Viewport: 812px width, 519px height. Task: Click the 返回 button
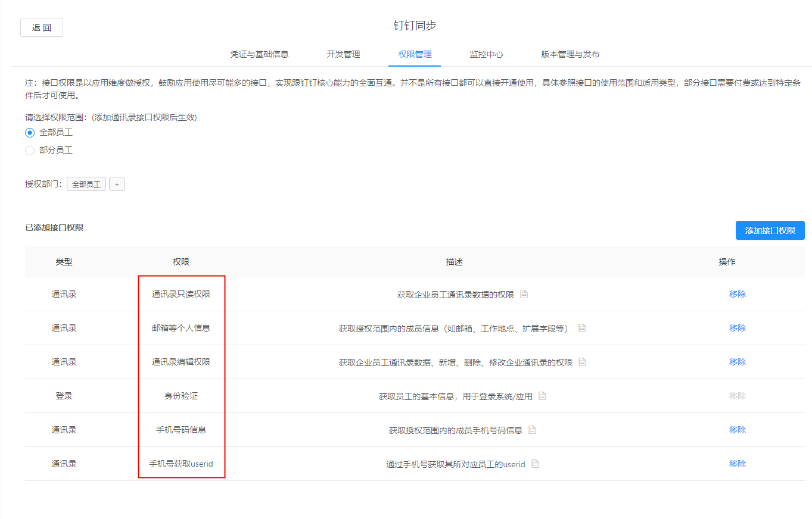point(42,27)
